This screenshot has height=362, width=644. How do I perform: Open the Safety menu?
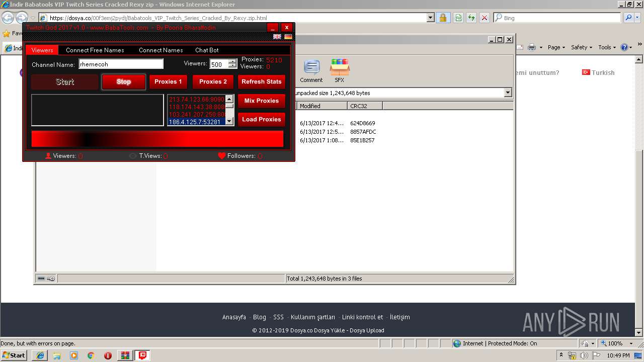[x=582, y=47]
